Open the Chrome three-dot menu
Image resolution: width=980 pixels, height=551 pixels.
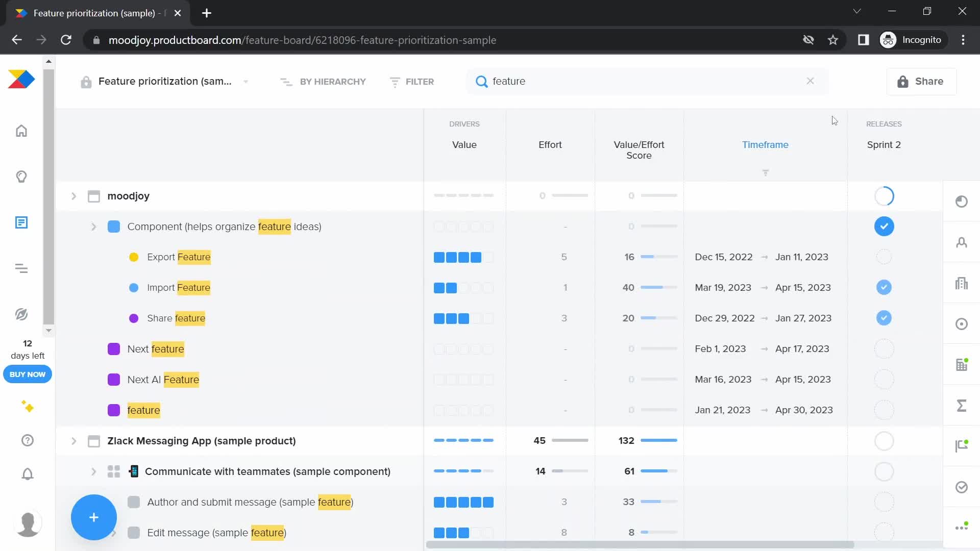[963, 40]
